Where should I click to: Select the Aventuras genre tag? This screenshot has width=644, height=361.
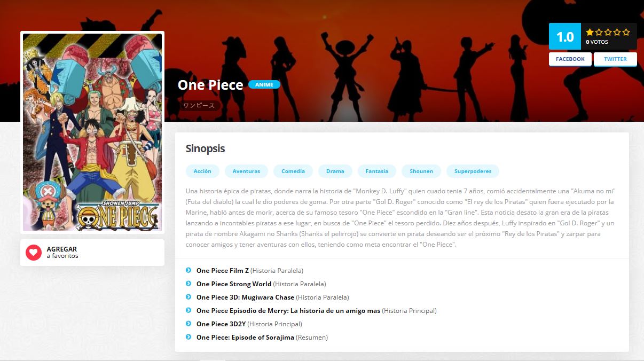(246, 171)
